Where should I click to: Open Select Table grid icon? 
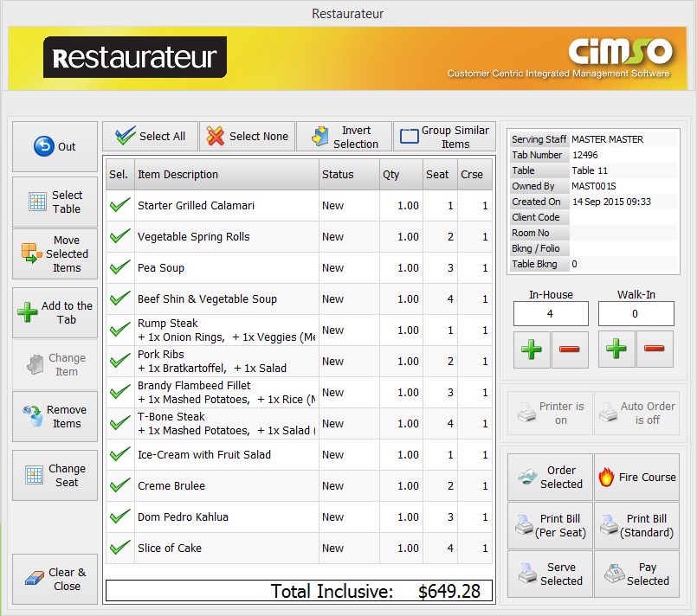click(37, 202)
